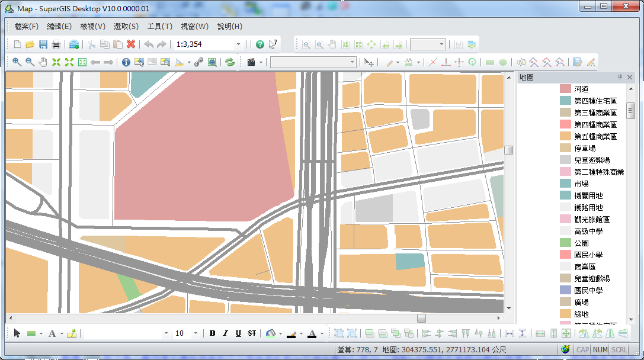Delete selection with the red X icon
This screenshot has height=360, width=644.
pyautogui.click(x=131, y=44)
